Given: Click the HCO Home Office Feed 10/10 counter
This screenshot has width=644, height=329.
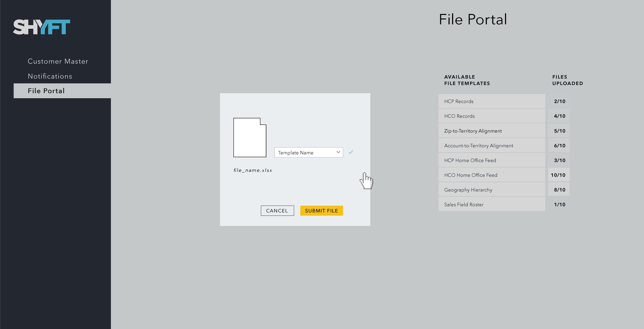Looking at the screenshot, I should 558,175.
